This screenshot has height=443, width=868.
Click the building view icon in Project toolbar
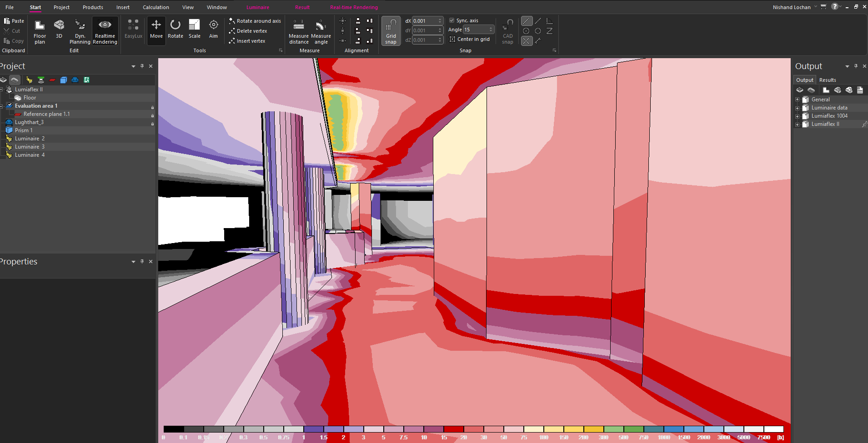pyautogui.click(x=4, y=80)
